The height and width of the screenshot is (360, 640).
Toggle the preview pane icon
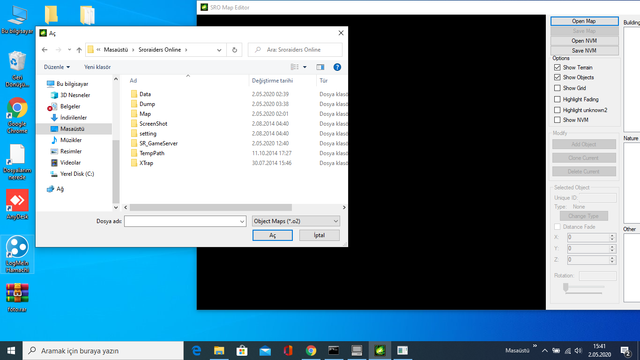pos(320,67)
